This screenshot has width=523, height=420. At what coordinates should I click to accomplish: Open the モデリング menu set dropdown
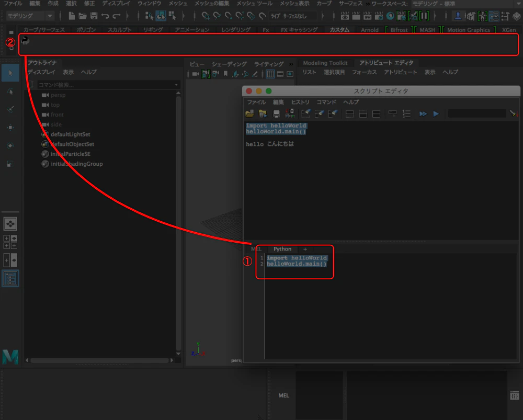(30, 16)
